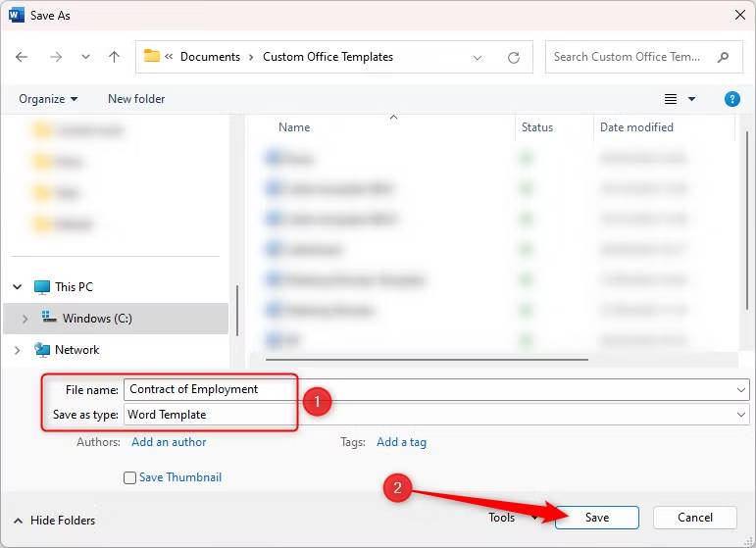Screen dimensions: 756x548
Task: Click the Network icon in navigation pane
Action: coord(42,350)
